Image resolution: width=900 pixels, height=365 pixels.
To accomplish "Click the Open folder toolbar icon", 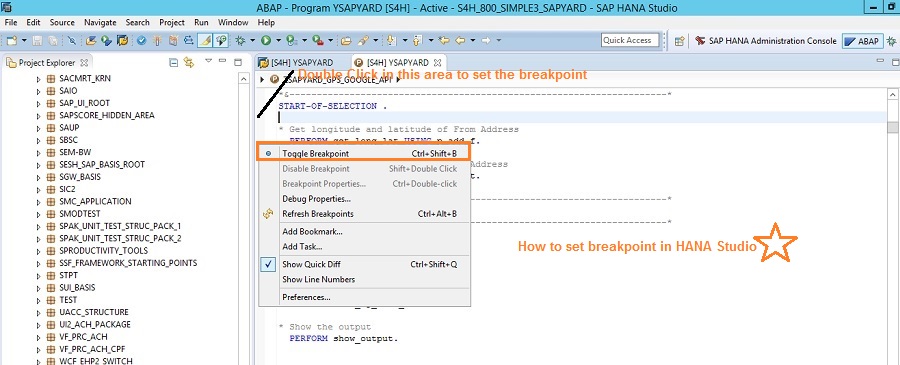I will (346, 41).
